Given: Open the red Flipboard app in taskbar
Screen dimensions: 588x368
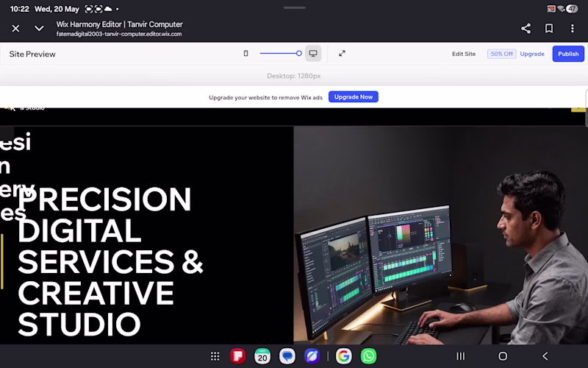Looking at the screenshot, I should [237, 356].
